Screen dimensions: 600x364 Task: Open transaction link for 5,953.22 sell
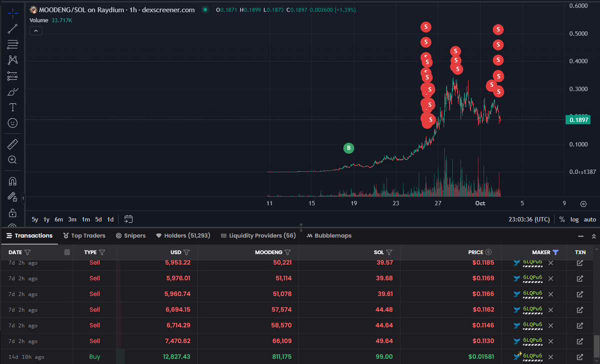[x=580, y=262]
